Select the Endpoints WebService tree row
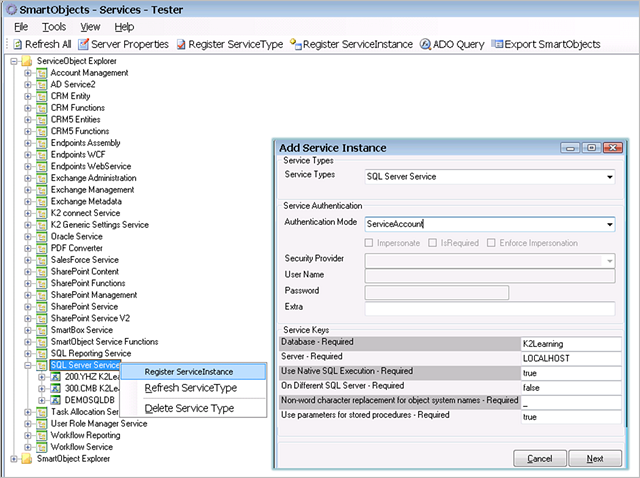Image resolution: width=640 pixels, height=478 pixels. [x=91, y=167]
